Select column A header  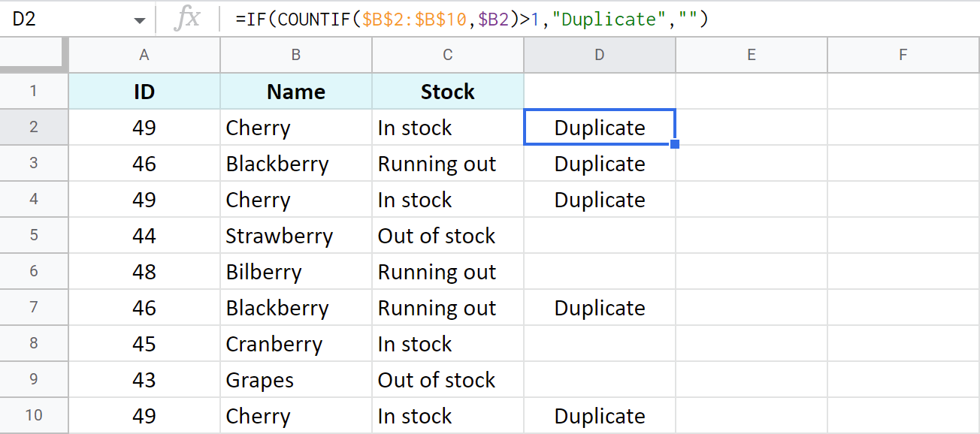(144, 54)
